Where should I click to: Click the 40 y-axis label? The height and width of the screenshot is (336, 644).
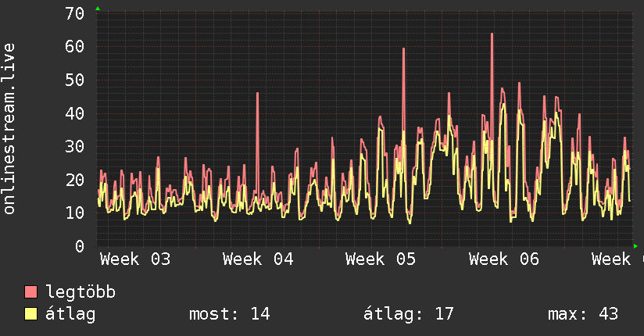point(75,113)
